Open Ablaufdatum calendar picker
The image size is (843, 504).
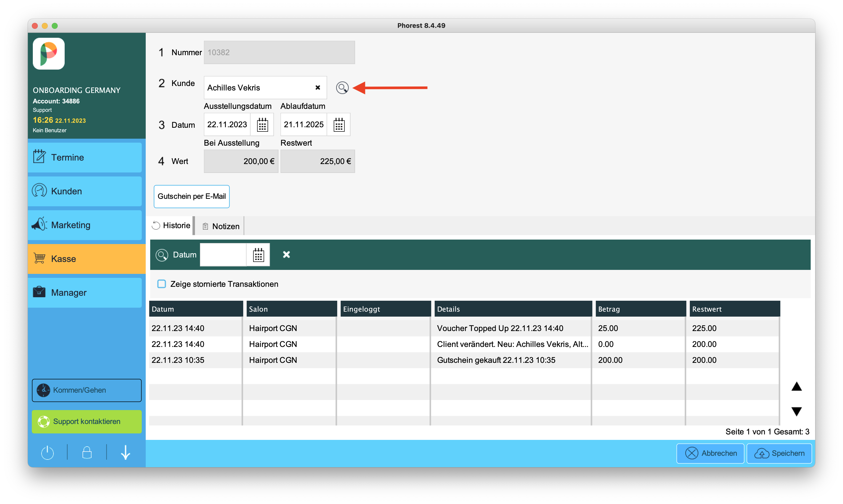339,125
